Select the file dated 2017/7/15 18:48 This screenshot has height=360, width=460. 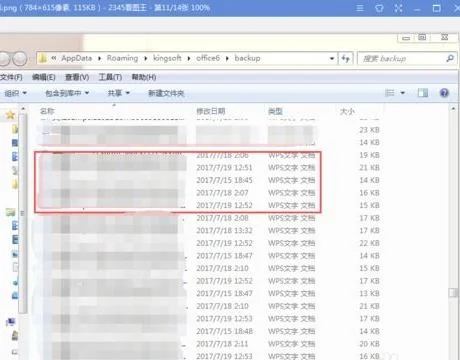210,331
